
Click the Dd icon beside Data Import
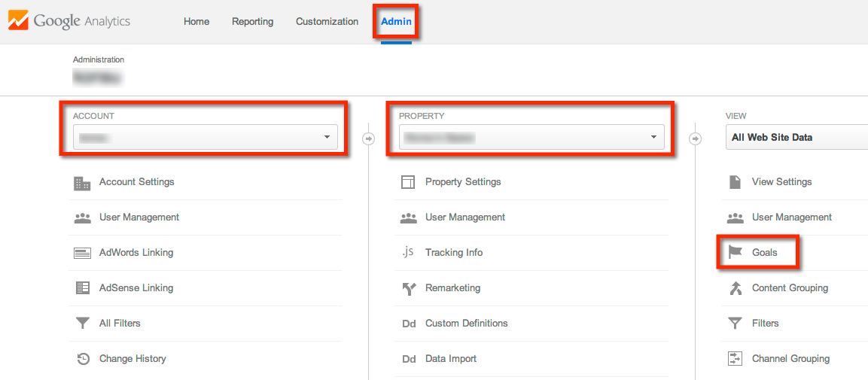tap(409, 359)
